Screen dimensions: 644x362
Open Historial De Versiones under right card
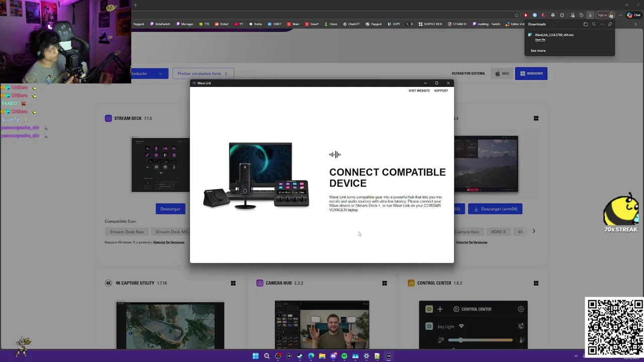pyautogui.click(x=471, y=242)
